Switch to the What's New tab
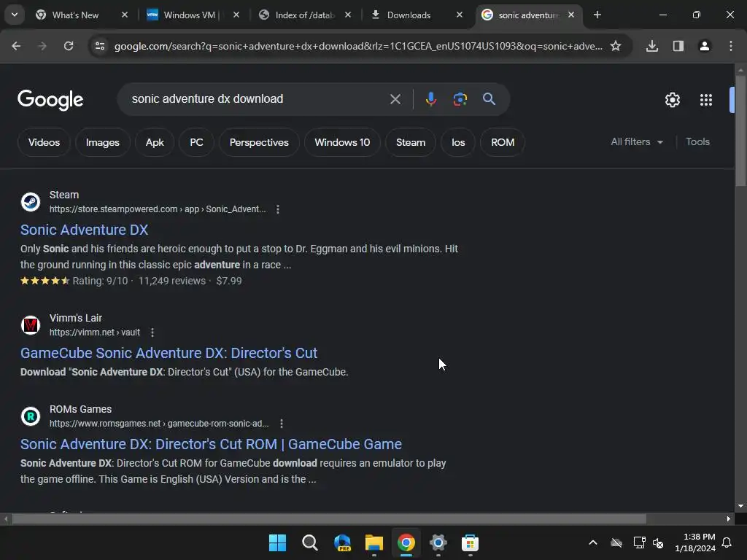Image resolution: width=747 pixels, height=560 pixels. (x=82, y=15)
